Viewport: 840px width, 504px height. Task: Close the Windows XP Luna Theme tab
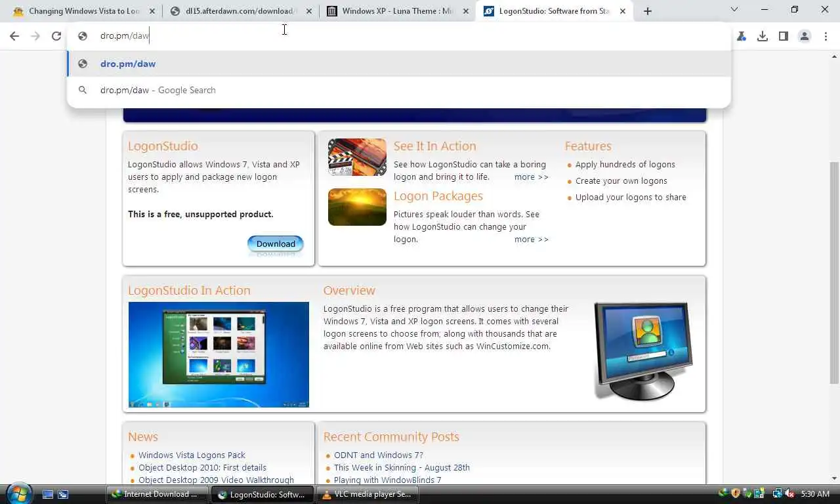pyautogui.click(x=466, y=11)
